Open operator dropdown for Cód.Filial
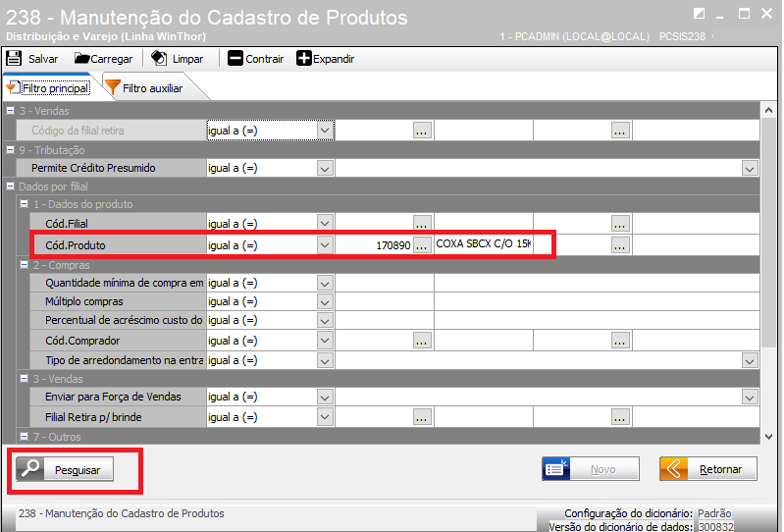This screenshot has height=532, width=784. 325,224
